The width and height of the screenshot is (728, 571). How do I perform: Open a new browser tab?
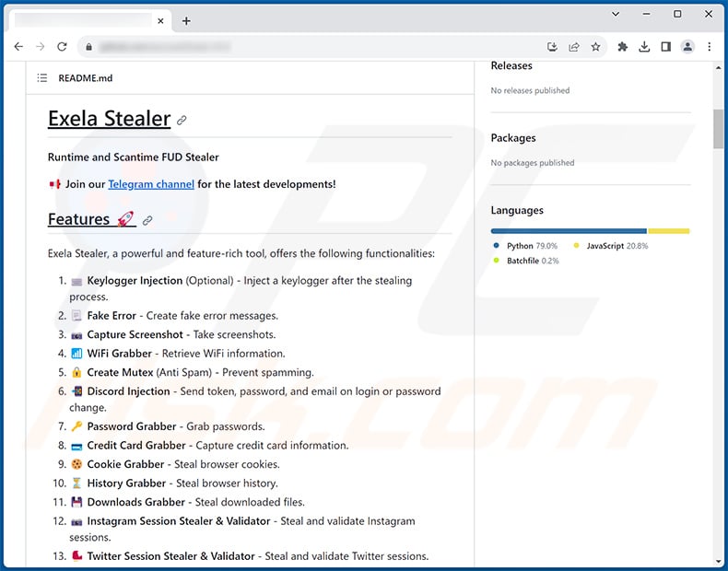[x=186, y=21]
